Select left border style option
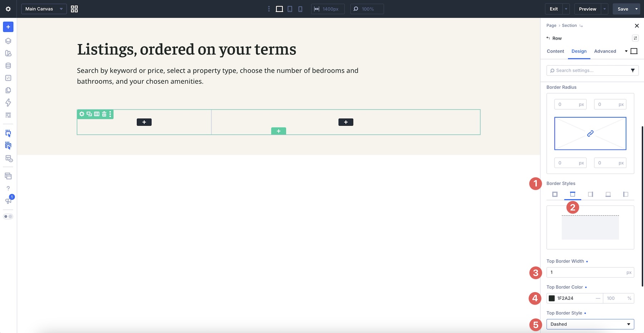The height and width of the screenshot is (333, 644). 625,194
